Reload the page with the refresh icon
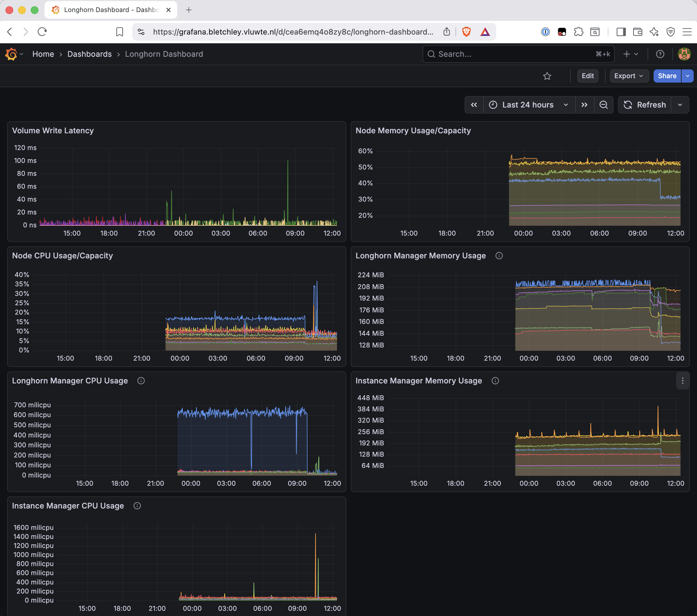The height and width of the screenshot is (616, 697). [x=42, y=32]
